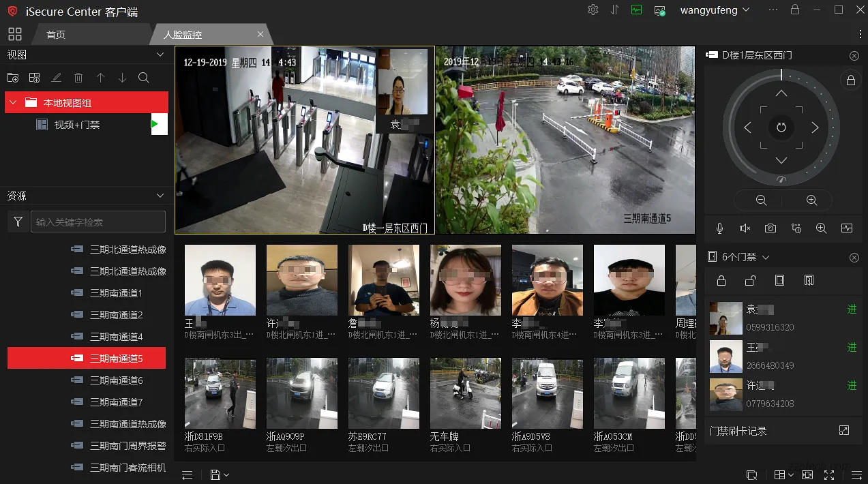Toggle fullscreen mode at bottom right
Image resolution: width=868 pixels, height=484 pixels.
829,474
